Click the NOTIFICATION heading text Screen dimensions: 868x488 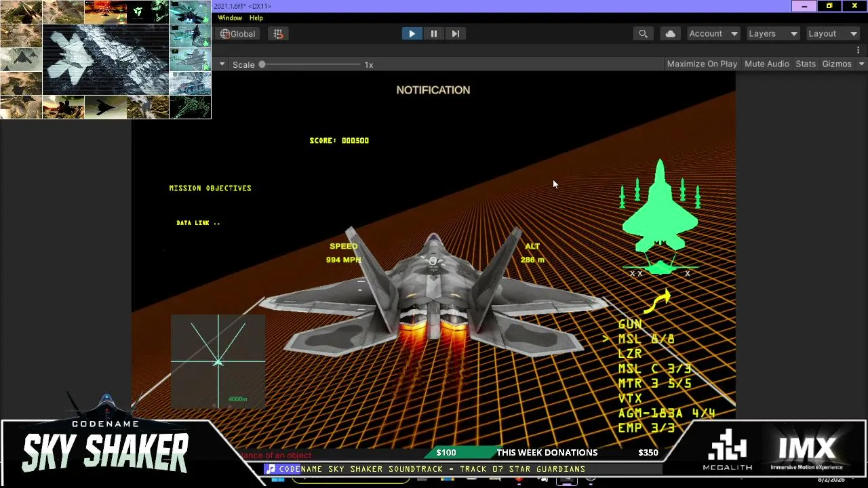coord(433,90)
